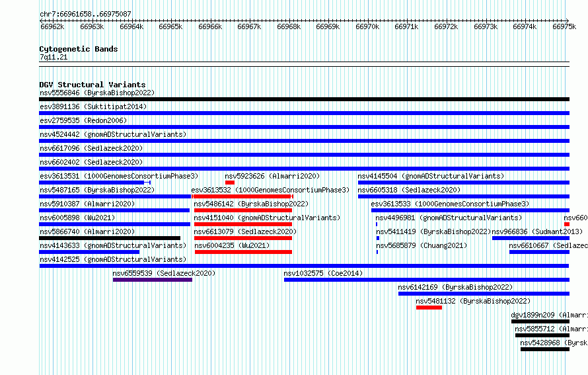The height and width of the screenshot is (375, 588).
Task: Open nsv5481132 (ByrskaBishop2022) label
Action: [x=473, y=301]
